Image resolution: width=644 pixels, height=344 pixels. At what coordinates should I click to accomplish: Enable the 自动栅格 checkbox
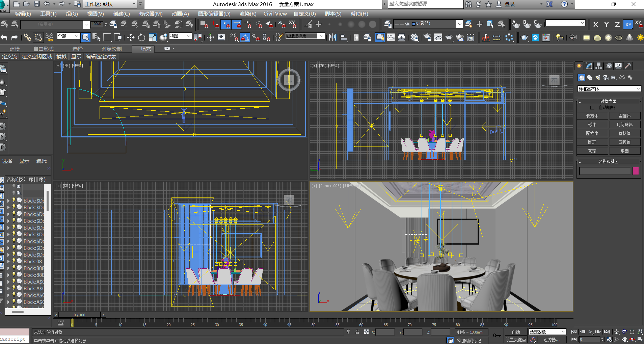(592, 108)
